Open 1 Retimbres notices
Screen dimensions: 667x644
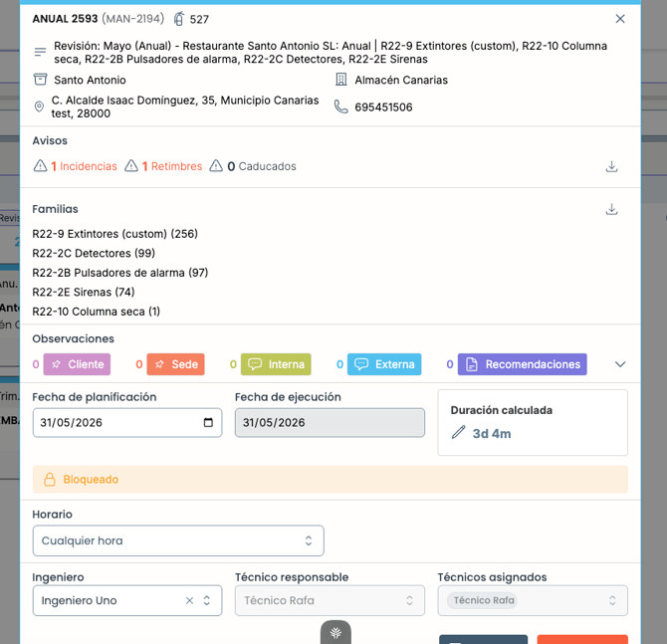pyautogui.click(x=172, y=166)
